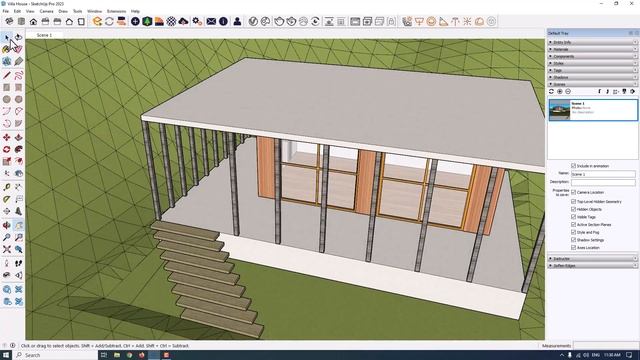This screenshot has width=640, height=360.
Task: Select the Orbit tool
Action: pos(7,225)
